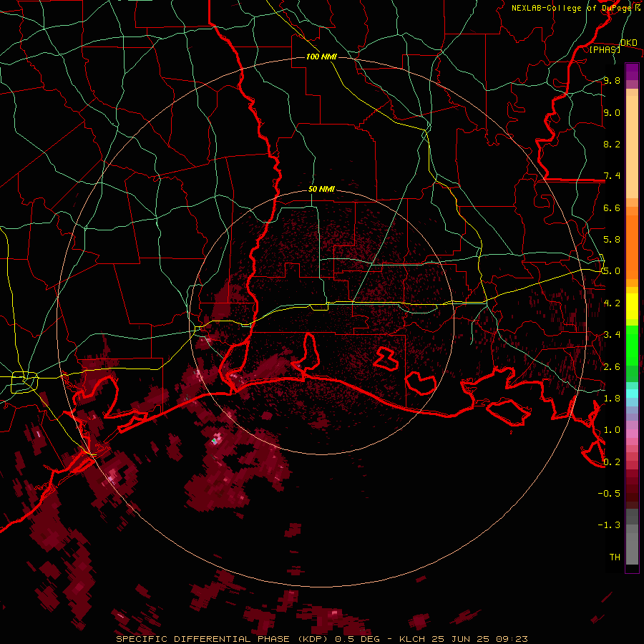Pick the yellow segment of the color bar
Image resolution: width=644 pixels, height=644 pixels.
[632, 306]
